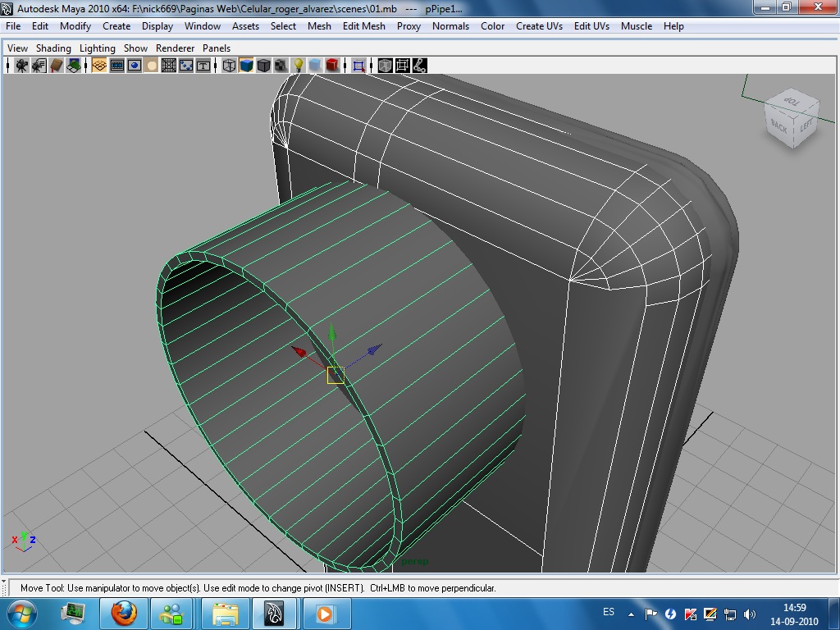
Task: Toggle the Film Gate icon
Action: 116,66
